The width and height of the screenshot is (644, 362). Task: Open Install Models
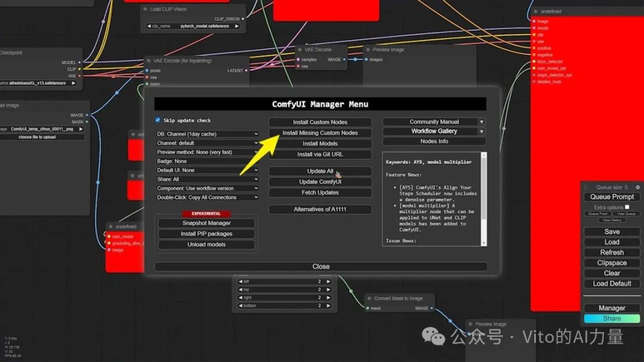coord(320,143)
